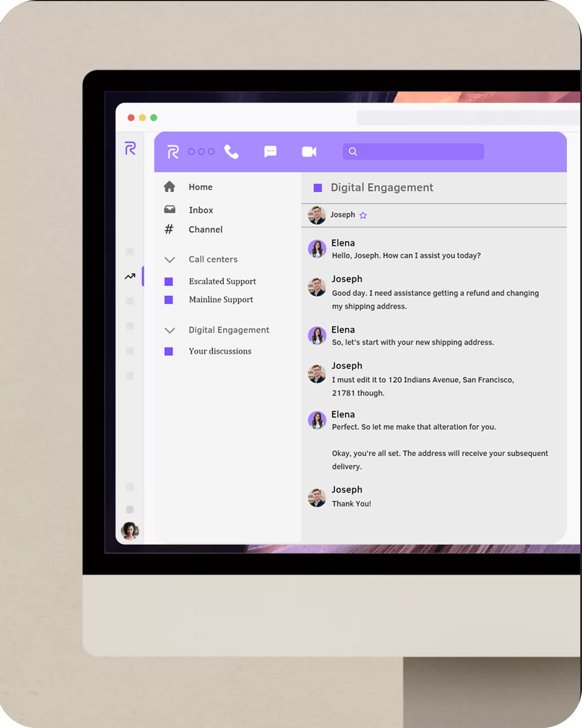The width and height of the screenshot is (582, 728).
Task: Collapse the Call centers section
Action: tap(169, 260)
